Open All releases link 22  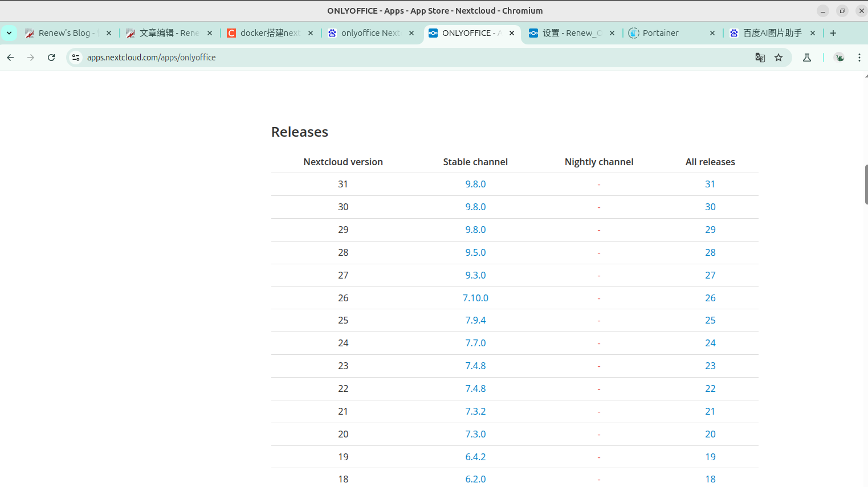710,388
